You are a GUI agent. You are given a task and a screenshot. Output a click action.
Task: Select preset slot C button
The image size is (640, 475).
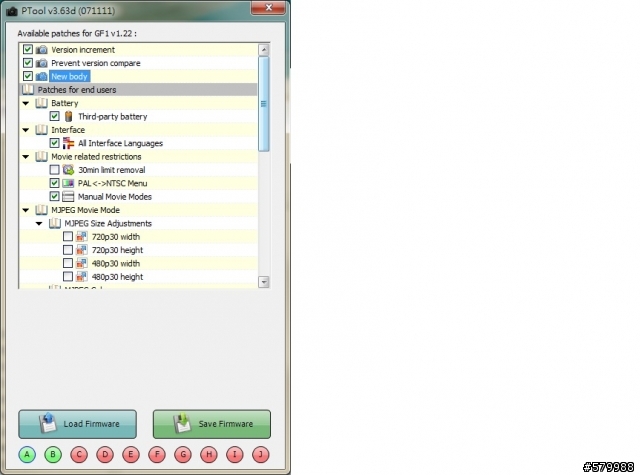coord(79,455)
